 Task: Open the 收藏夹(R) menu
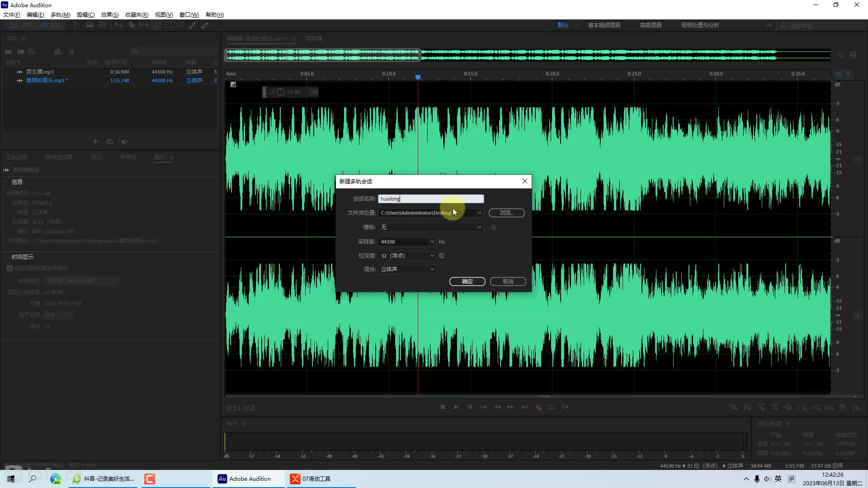click(x=137, y=15)
